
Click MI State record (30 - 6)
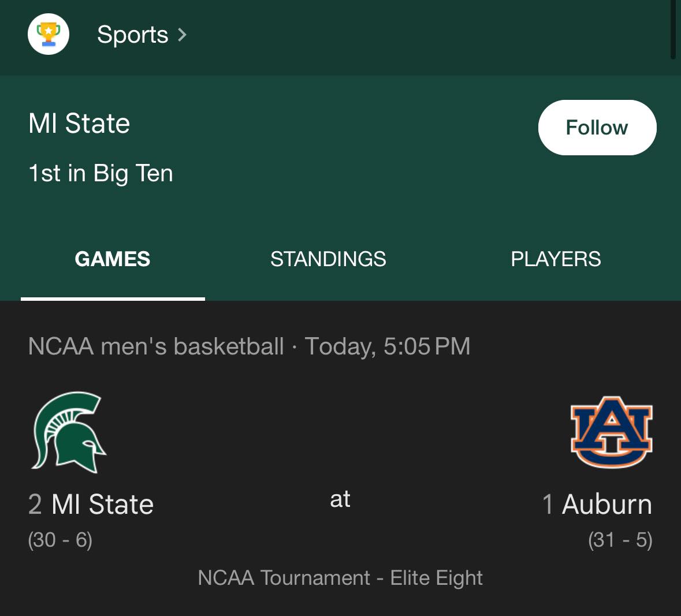click(60, 540)
